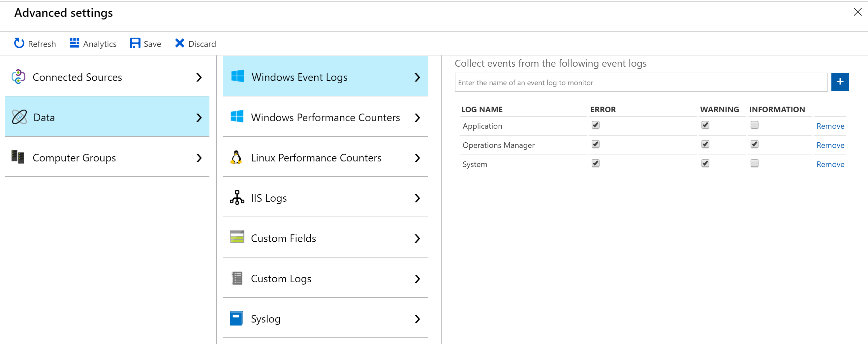Disable Warning checkbox for System log

pyautogui.click(x=705, y=163)
